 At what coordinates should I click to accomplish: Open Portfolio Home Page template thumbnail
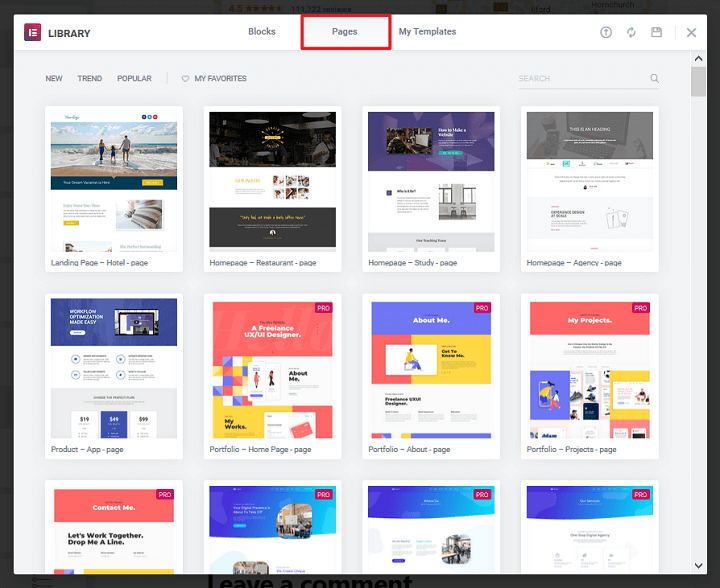pyautogui.click(x=272, y=369)
